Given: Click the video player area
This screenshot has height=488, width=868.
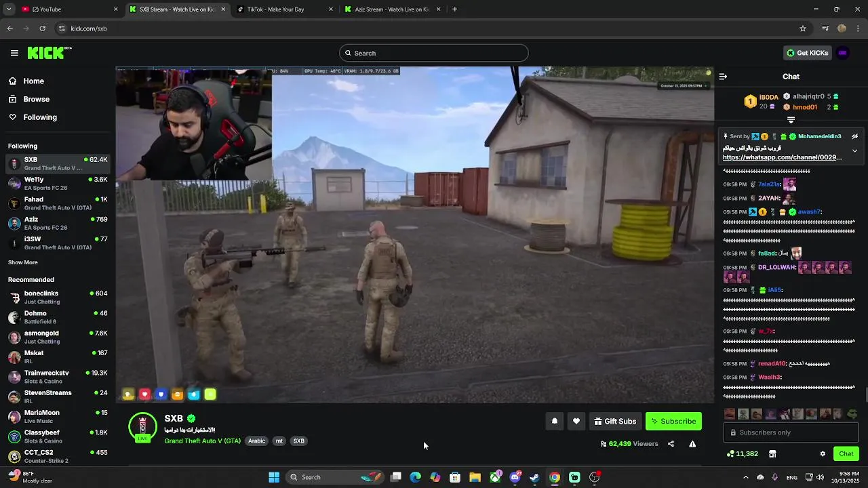Looking at the screenshot, I should point(415,235).
